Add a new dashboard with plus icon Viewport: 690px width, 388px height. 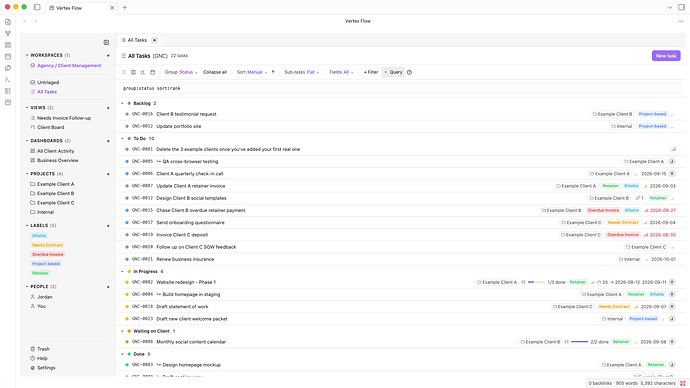(x=108, y=141)
